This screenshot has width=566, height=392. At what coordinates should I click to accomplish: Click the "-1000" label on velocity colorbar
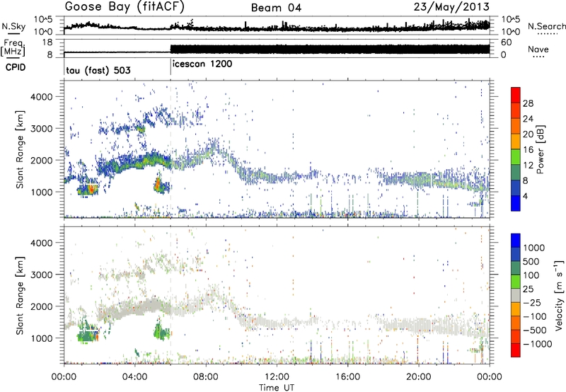point(537,344)
